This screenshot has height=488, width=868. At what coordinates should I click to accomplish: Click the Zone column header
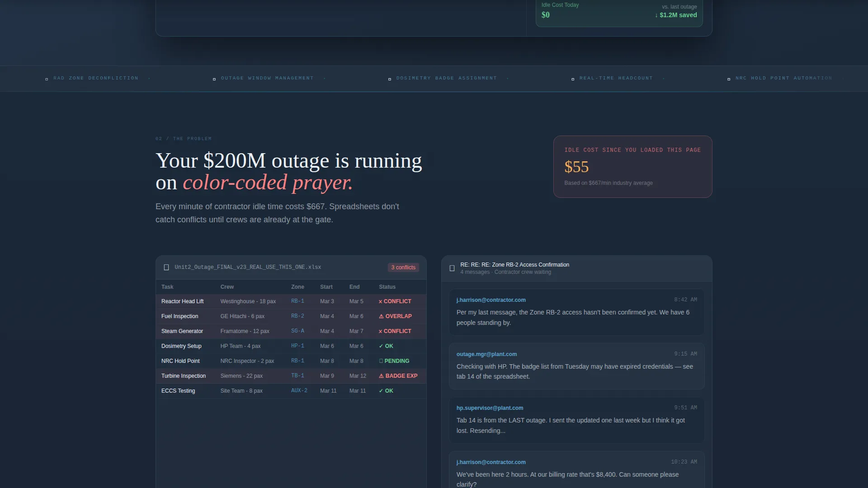click(297, 287)
